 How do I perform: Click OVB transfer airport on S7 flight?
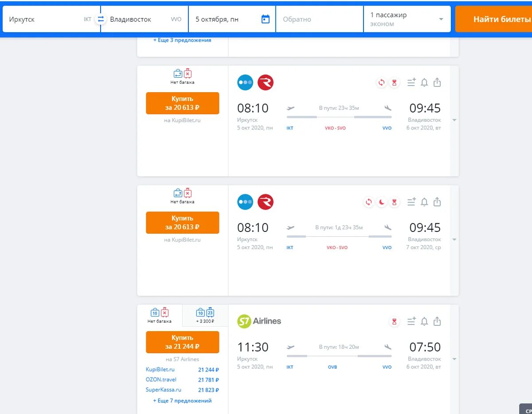[x=332, y=367]
